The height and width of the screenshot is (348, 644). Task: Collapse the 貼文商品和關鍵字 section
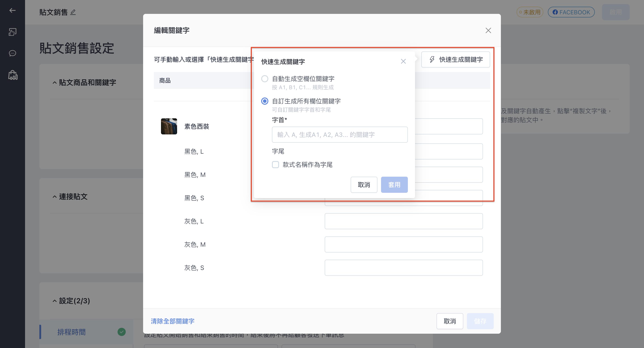(x=55, y=83)
